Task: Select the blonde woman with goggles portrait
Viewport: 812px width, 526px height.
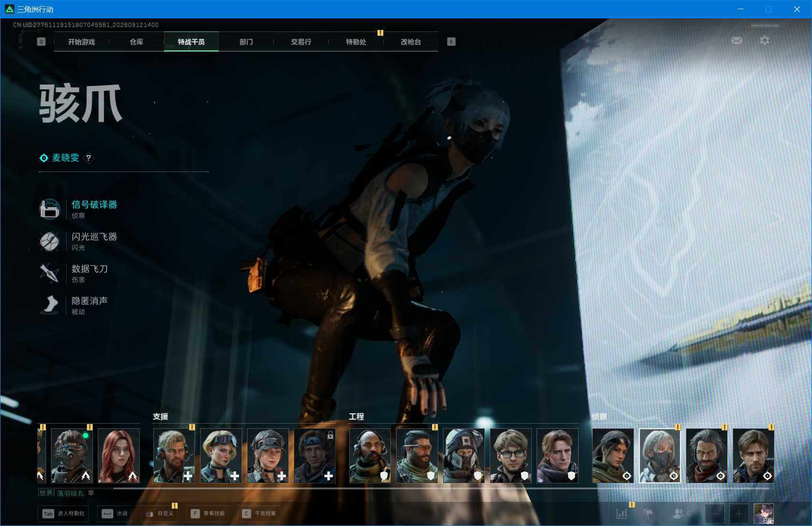Action: [221, 455]
